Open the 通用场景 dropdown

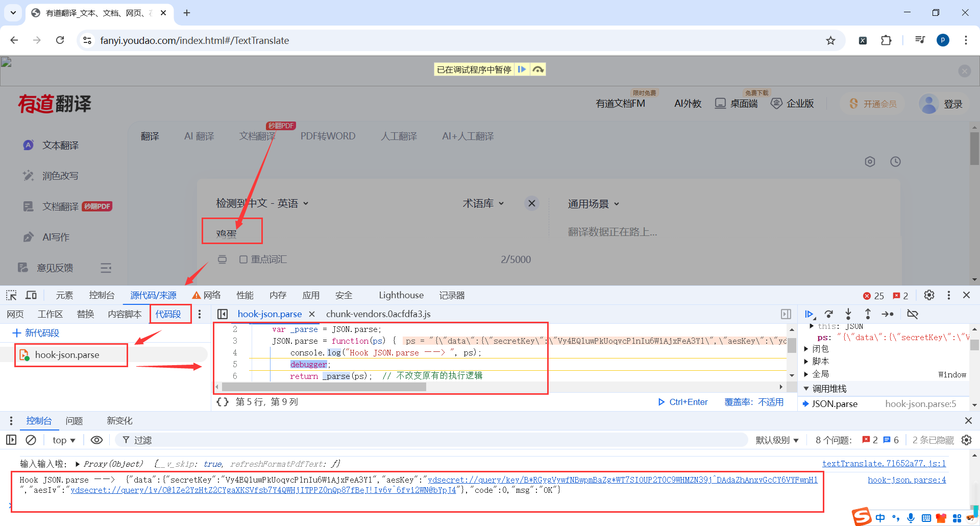(594, 204)
